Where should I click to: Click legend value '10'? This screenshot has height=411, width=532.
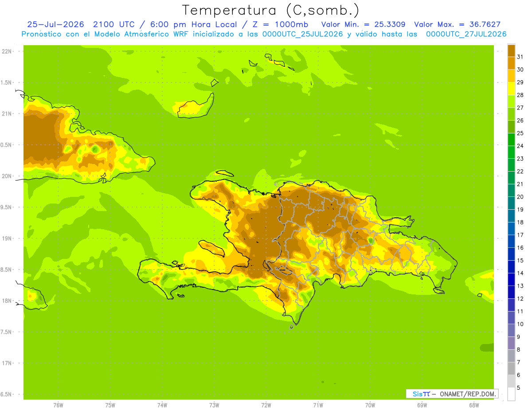point(520,324)
